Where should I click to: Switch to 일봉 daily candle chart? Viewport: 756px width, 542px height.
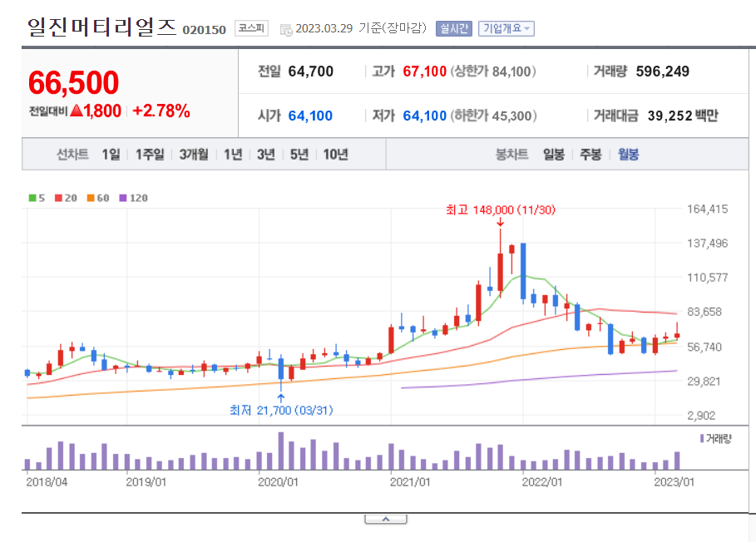pyautogui.click(x=554, y=154)
